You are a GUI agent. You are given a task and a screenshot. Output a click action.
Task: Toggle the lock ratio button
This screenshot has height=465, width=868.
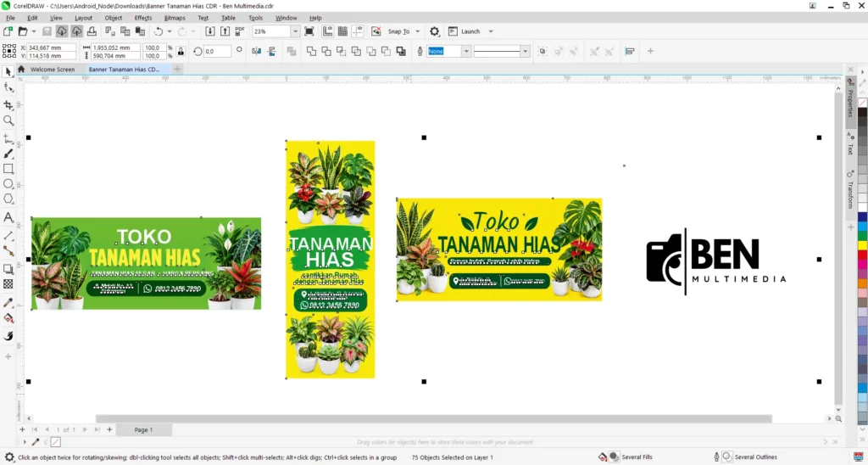tap(181, 52)
